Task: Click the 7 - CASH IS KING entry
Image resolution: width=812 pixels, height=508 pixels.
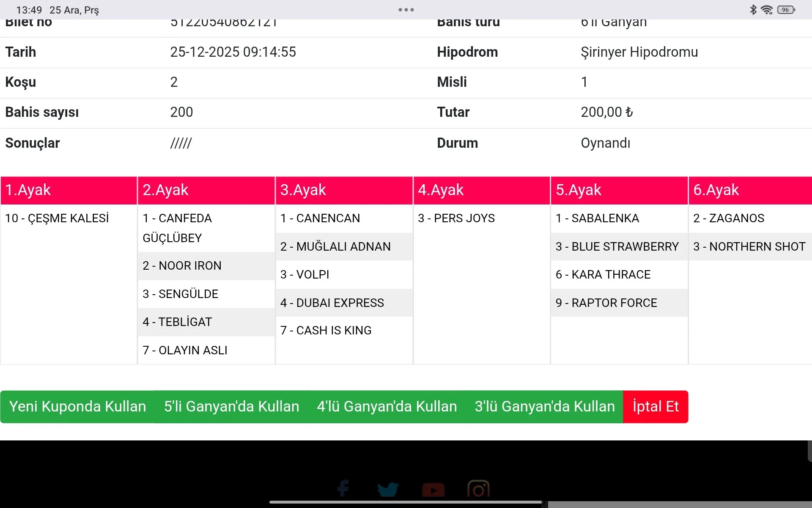Action: click(x=326, y=331)
